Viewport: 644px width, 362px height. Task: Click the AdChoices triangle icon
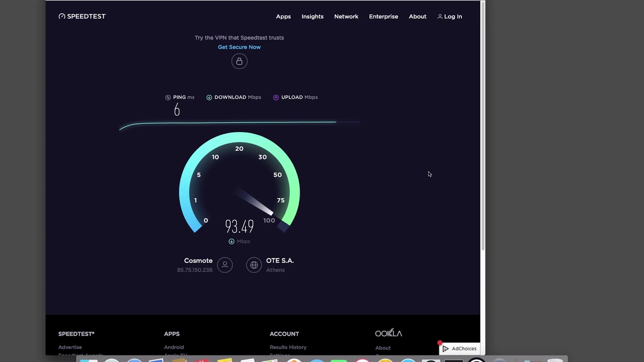[x=445, y=348]
